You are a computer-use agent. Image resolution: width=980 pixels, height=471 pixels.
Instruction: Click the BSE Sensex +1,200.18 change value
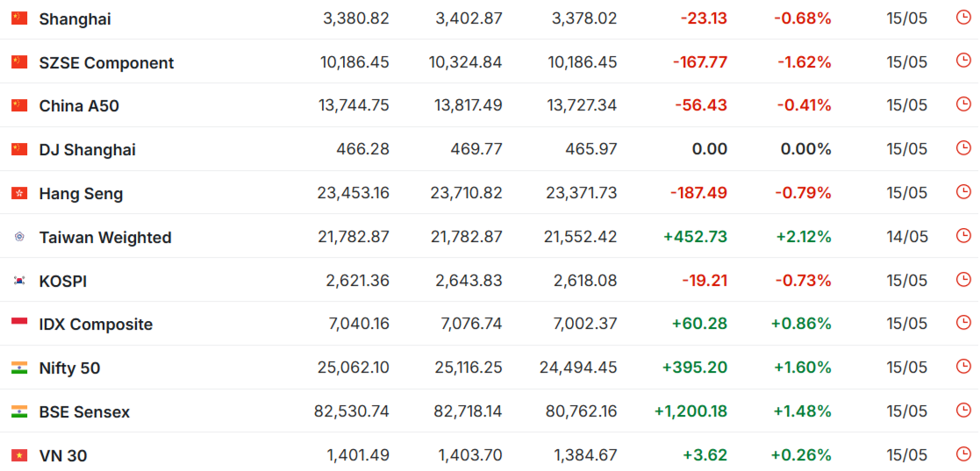(x=690, y=411)
